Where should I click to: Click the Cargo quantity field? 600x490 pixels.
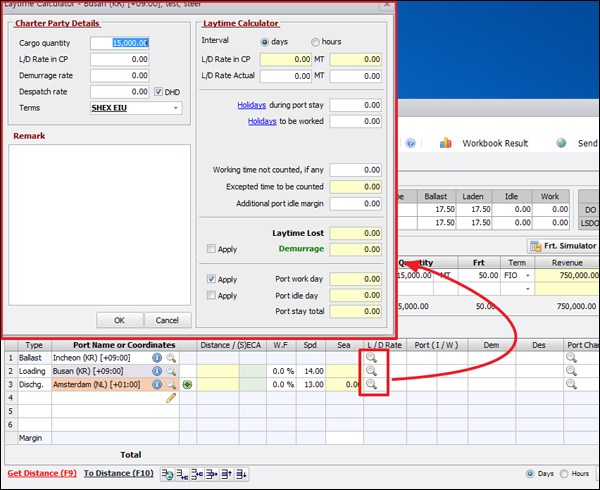click(120, 43)
